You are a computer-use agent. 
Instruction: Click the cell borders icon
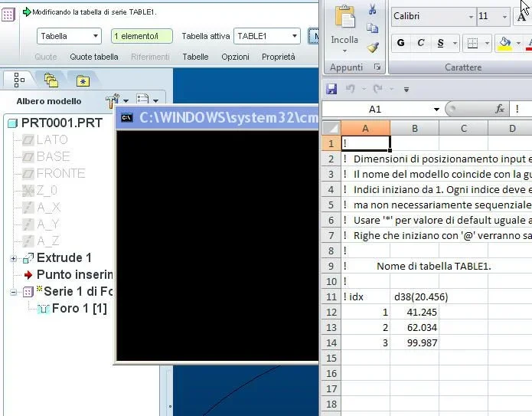[472, 43]
